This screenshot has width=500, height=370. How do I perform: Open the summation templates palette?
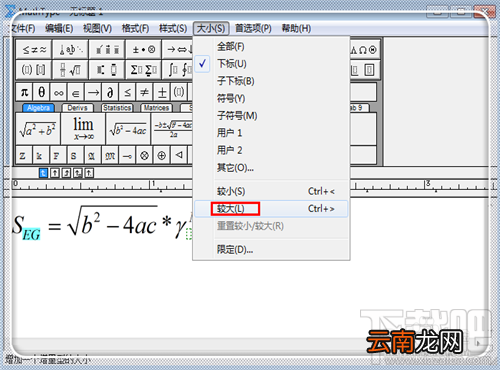[x=144, y=70]
